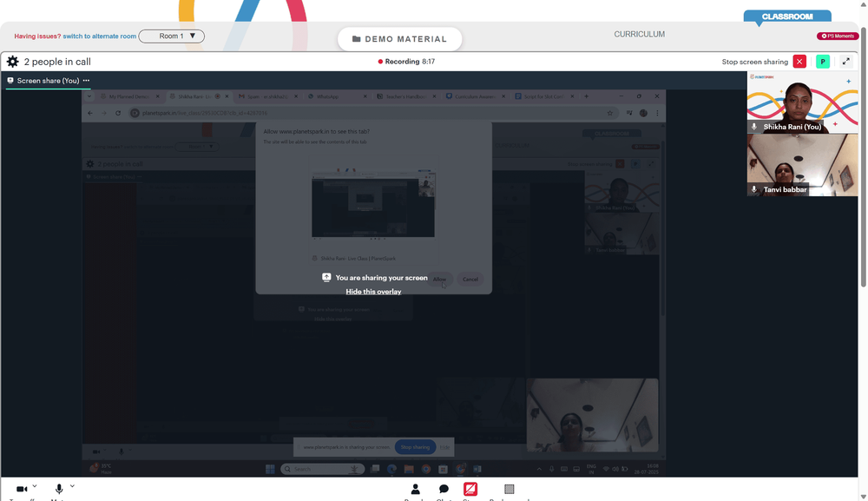This screenshot has height=501, width=868.
Task: Click switch to alternate room link
Action: 100,36
